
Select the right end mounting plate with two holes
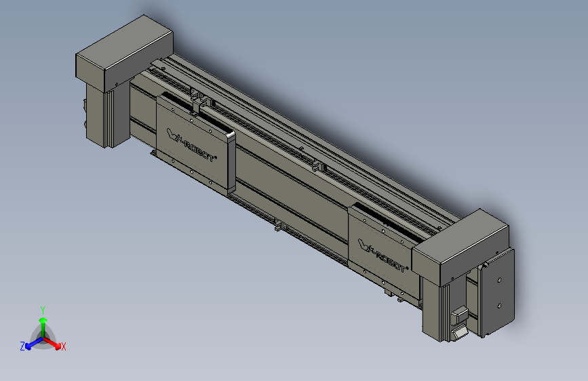point(498,292)
